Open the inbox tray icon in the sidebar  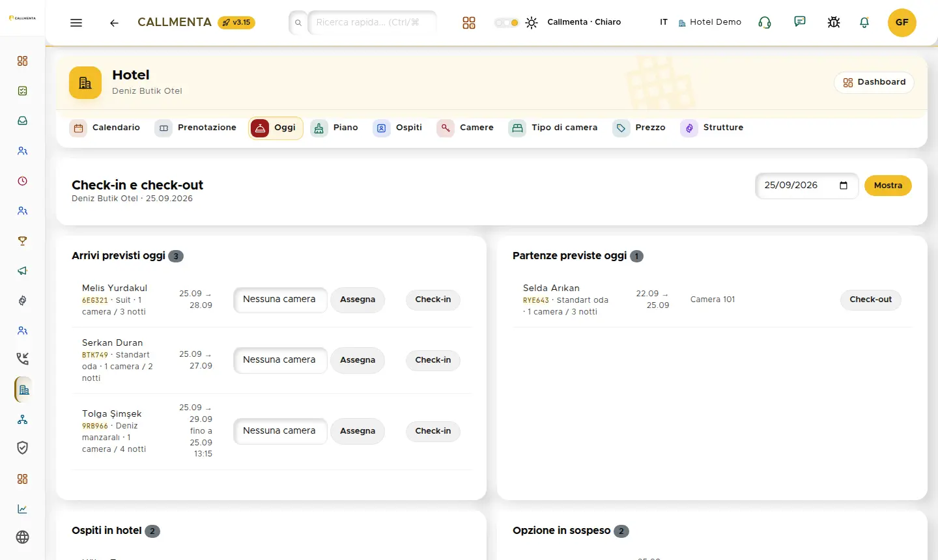tap(23, 121)
